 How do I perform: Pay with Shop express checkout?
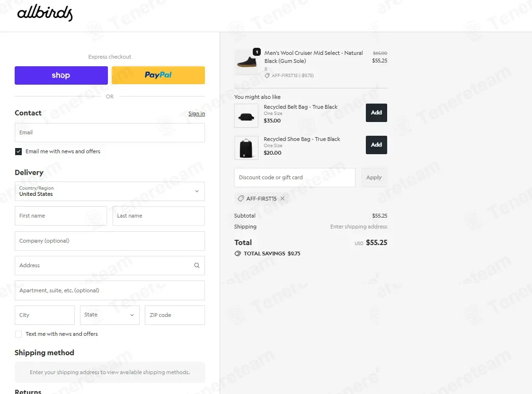[x=61, y=75]
